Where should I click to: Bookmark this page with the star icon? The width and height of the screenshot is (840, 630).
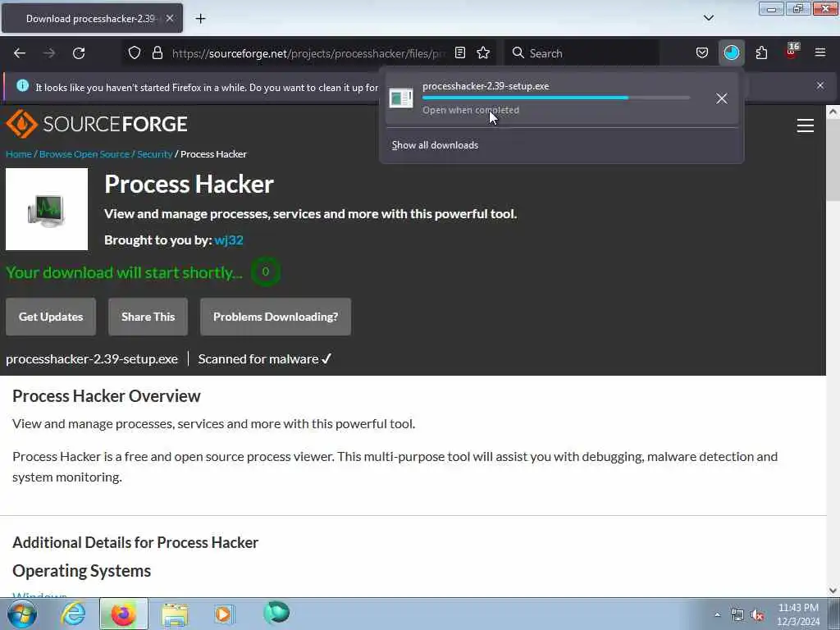[483, 52]
